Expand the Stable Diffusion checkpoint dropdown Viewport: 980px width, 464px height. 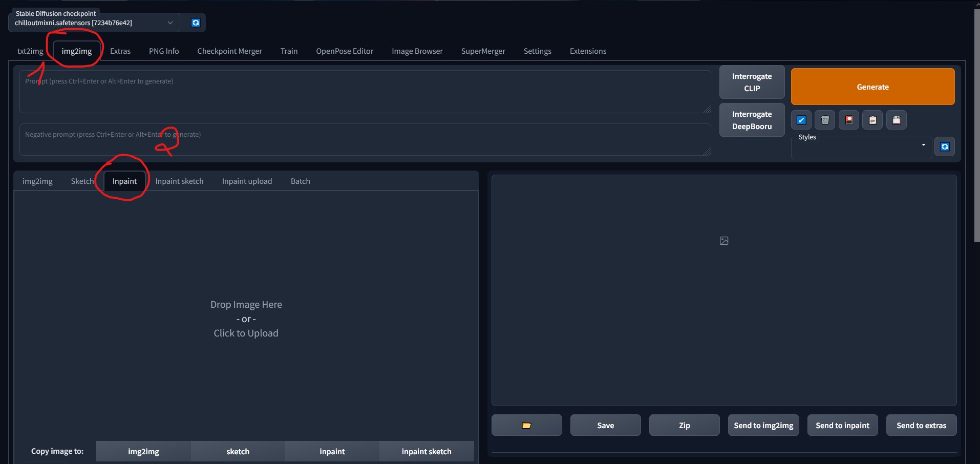[x=170, y=23]
